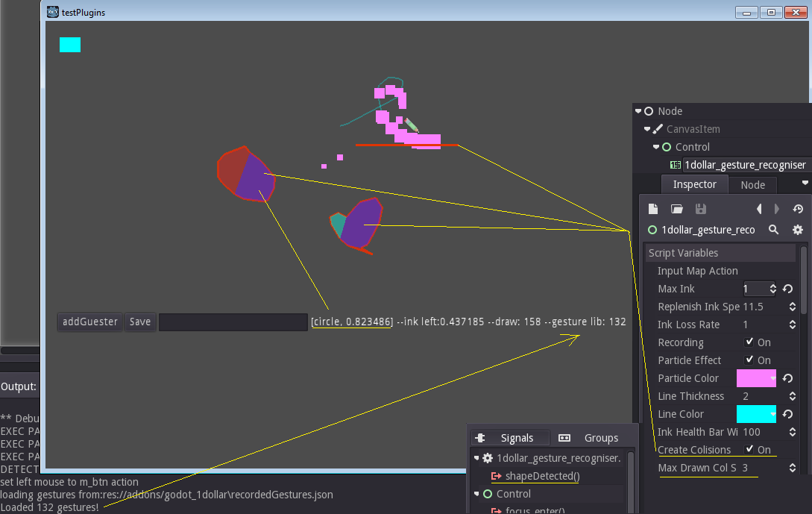Click the Max Ink value field
The width and height of the screenshot is (812, 514).
(x=755, y=289)
